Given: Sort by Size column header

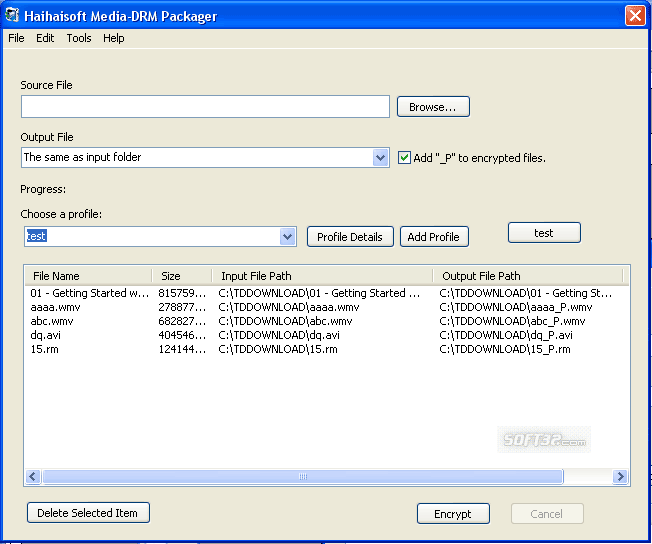Looking at the screenshot, I should tap(182, 276).
